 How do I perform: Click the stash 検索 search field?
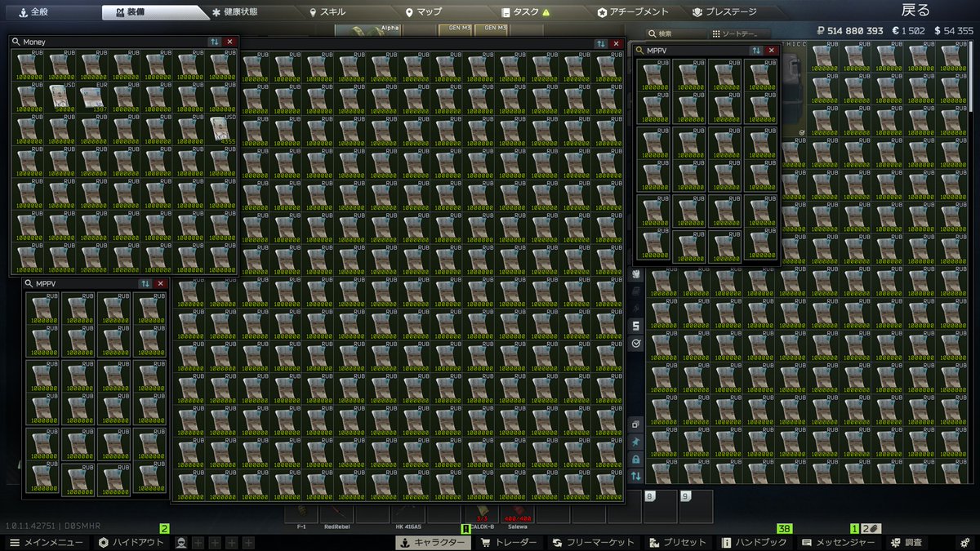pos(678,33)
